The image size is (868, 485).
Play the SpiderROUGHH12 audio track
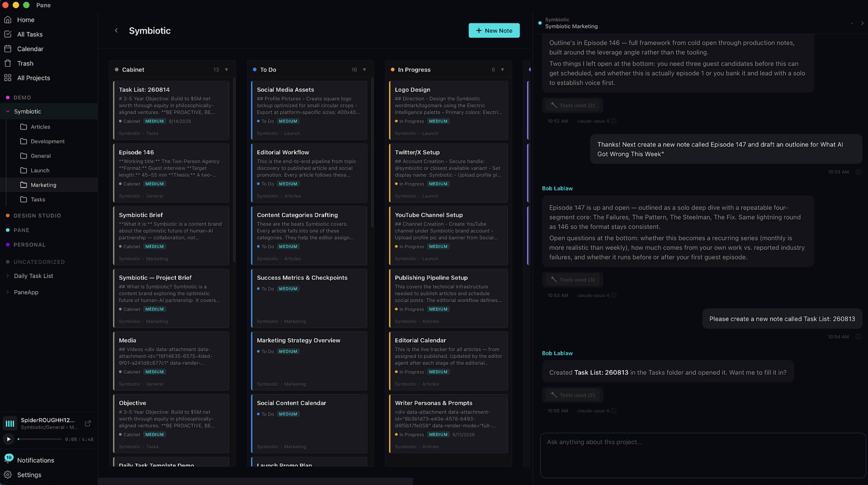point(8,439)
